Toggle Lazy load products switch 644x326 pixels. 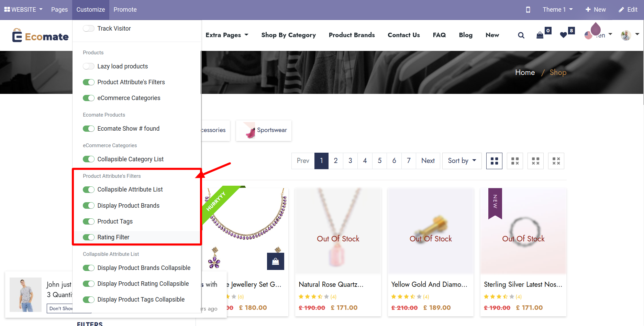(89, 66)
